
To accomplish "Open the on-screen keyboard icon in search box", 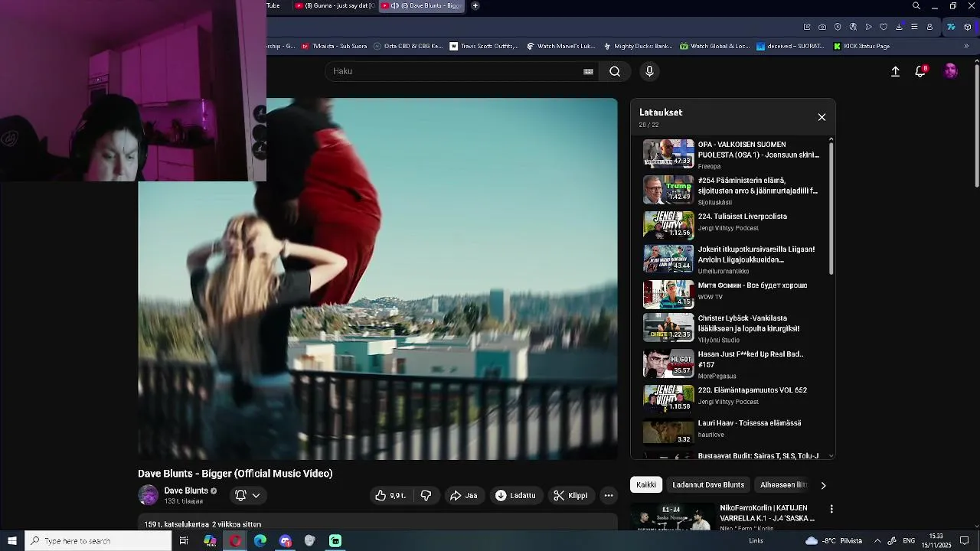I will (x=588, y=71).
